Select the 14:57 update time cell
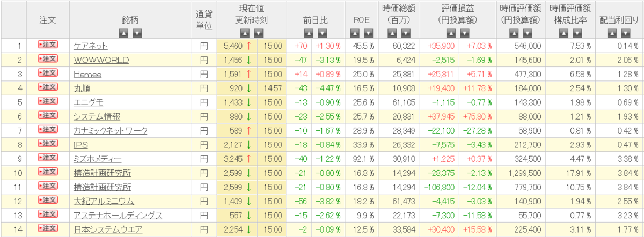 pos(272,88)
